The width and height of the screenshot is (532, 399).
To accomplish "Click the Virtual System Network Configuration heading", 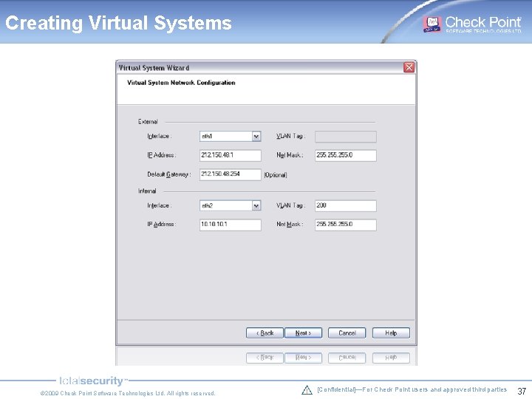I will (181, 83).
